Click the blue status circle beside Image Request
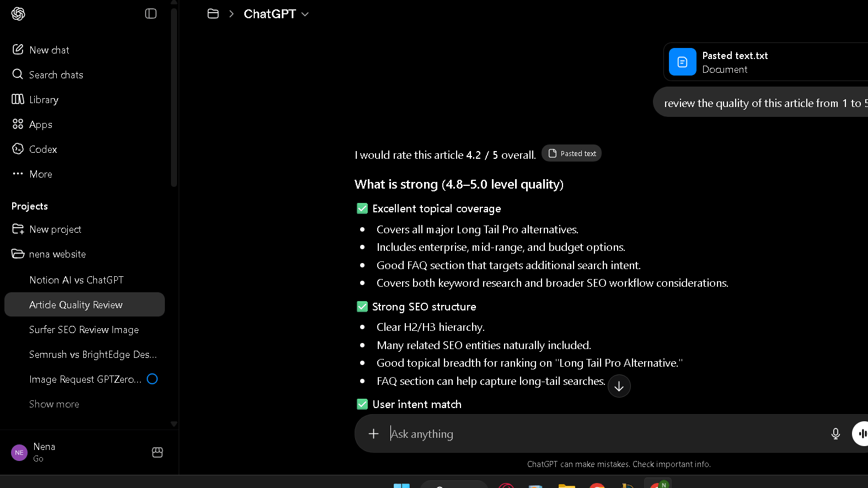The height and width of the screenshot is (488, 868). tap(153, 379)
